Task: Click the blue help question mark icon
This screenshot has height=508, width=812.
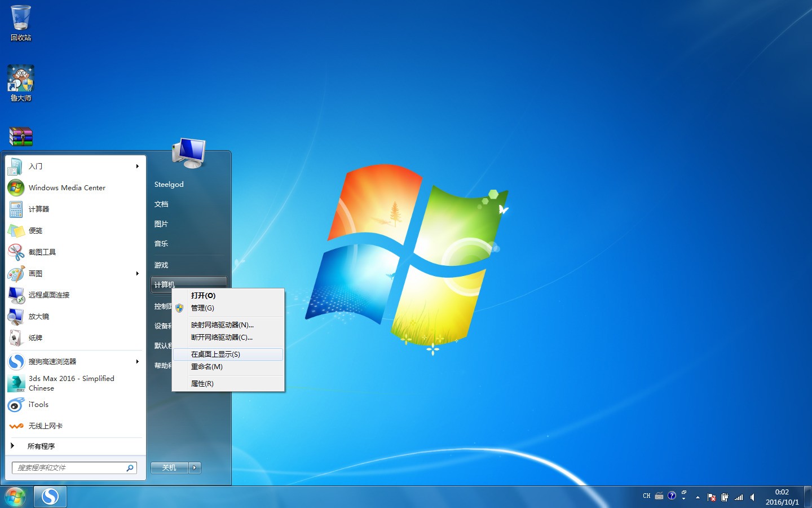Action: [672, 496]
